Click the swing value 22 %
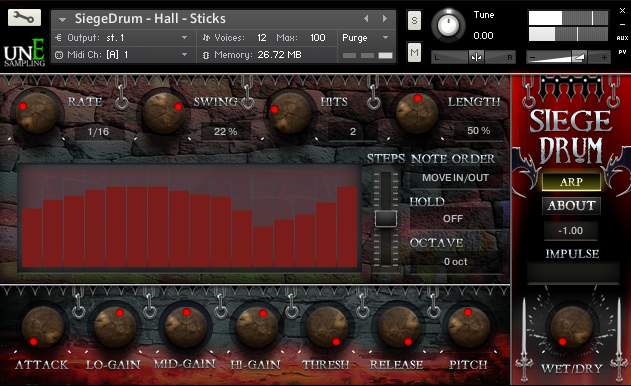Image resolution: width=631 pixels, height=386 pixels. click(x=225, y=132)
